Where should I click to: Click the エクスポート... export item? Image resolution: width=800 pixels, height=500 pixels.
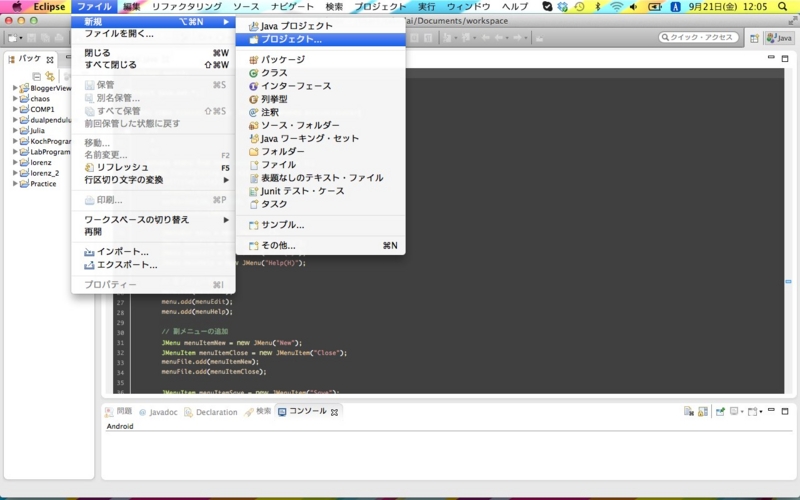[x=153, y=265]
